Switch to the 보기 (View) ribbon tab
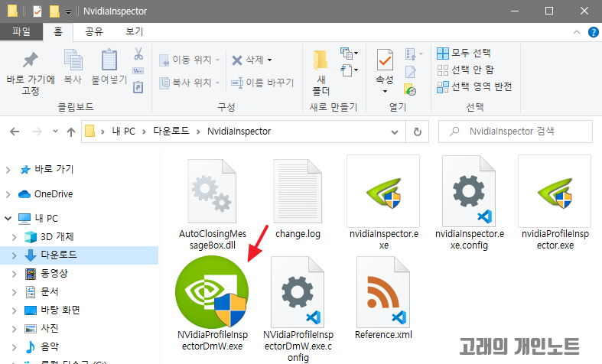This screenshot has height=364, width=602. pyautogui.click(x=135, y=31)
